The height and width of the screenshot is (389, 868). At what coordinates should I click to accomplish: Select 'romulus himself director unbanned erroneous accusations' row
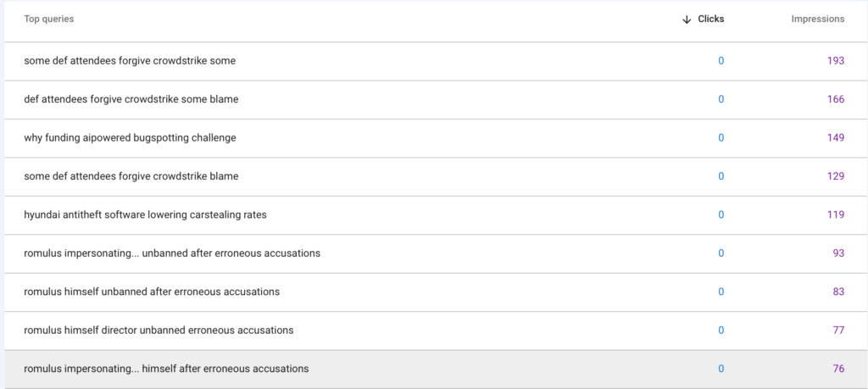(x=159, y=331)
